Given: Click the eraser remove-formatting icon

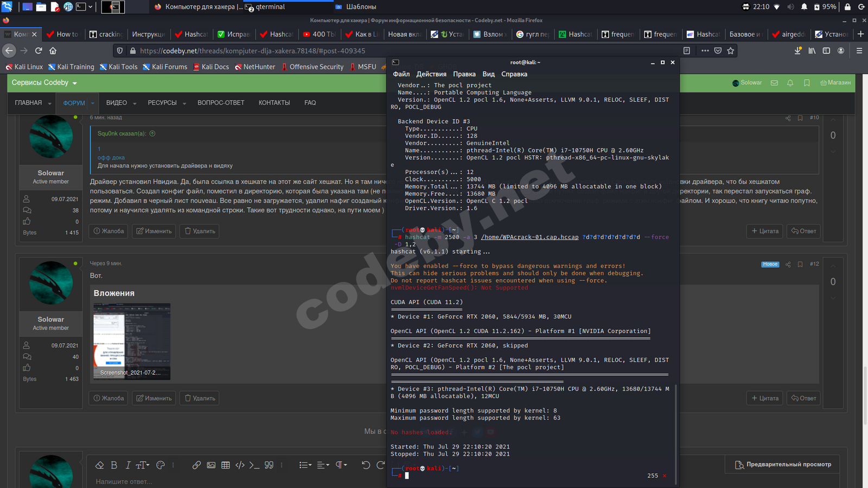Looking at the screenshot, I should tap(99, 465).
